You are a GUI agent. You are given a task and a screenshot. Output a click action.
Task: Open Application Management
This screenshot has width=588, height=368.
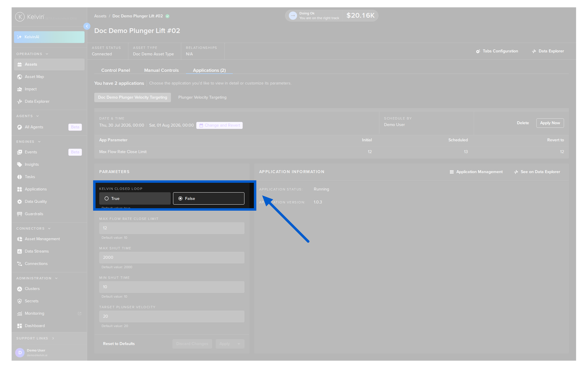tap(476, 172)
